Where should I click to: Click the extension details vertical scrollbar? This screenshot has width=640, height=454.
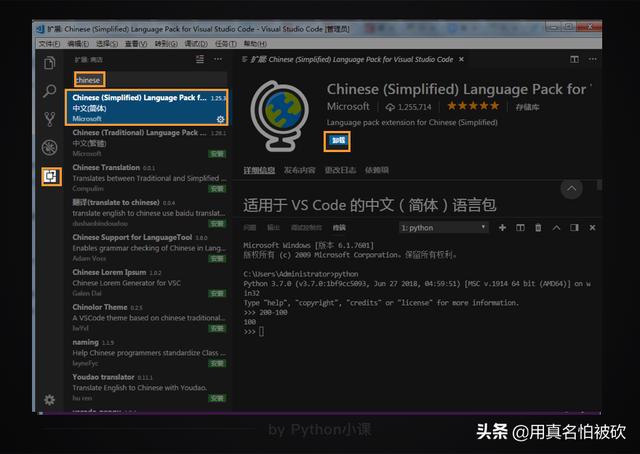[x=599, y=185]
